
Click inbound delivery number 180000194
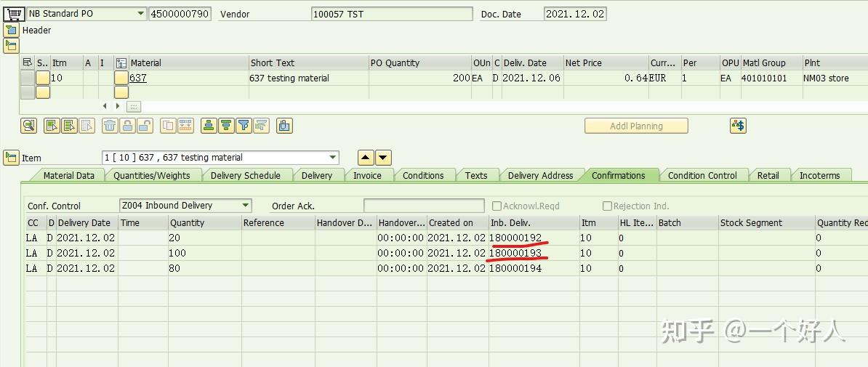[x=516, y=268]
